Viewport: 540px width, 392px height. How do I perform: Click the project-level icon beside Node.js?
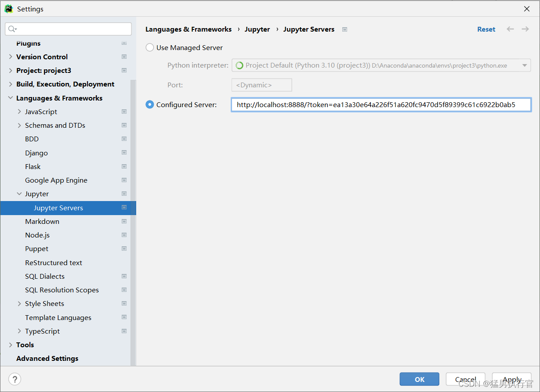124,235
